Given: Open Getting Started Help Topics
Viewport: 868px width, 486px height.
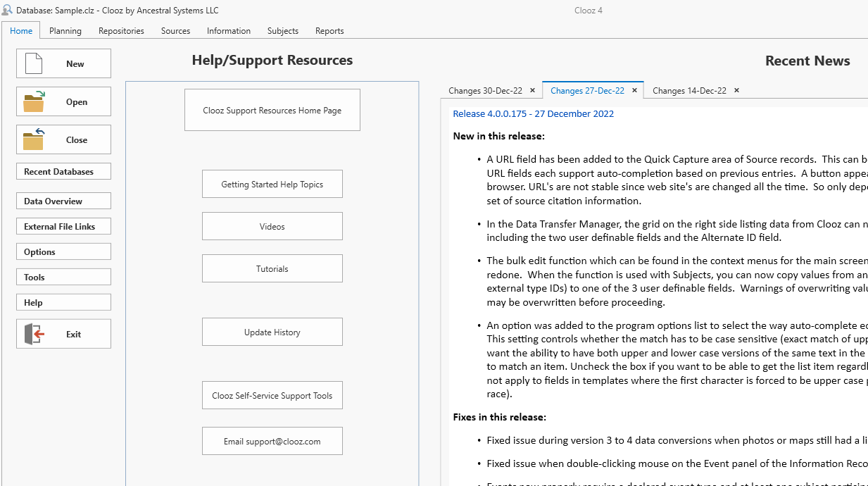Looking at the screenshot, I should (272, 184).
